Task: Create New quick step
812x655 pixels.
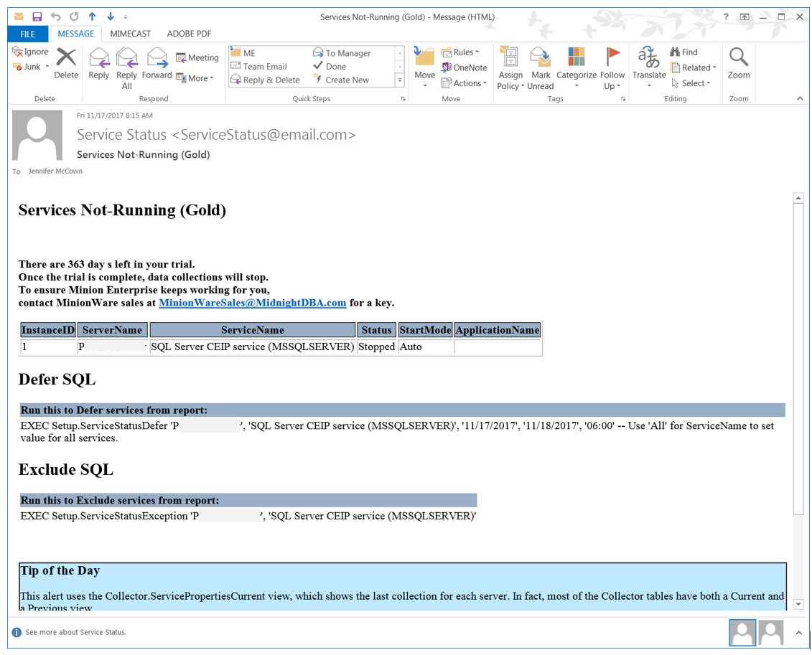Action: [341, 80]
